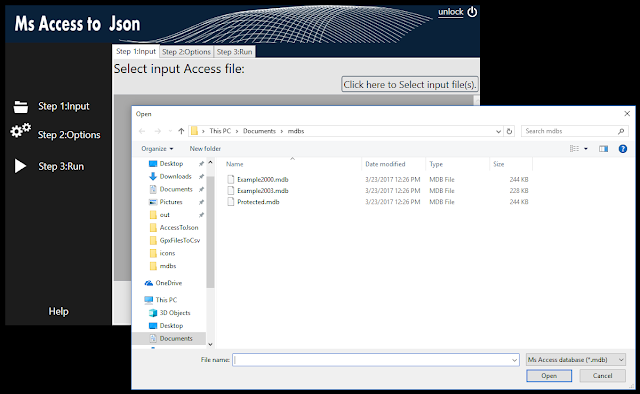Image resolution: width=640 pixels, height=394 pixels.
Task: Click Documents in the address breadcrumb
Action: [x=260, y=131]
